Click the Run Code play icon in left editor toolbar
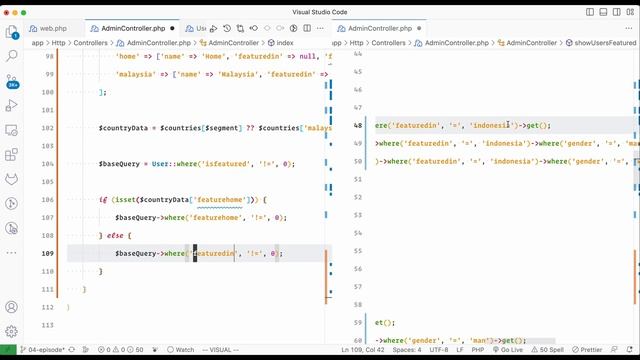Viewport: 640px width, 360px height. [213, 29]
